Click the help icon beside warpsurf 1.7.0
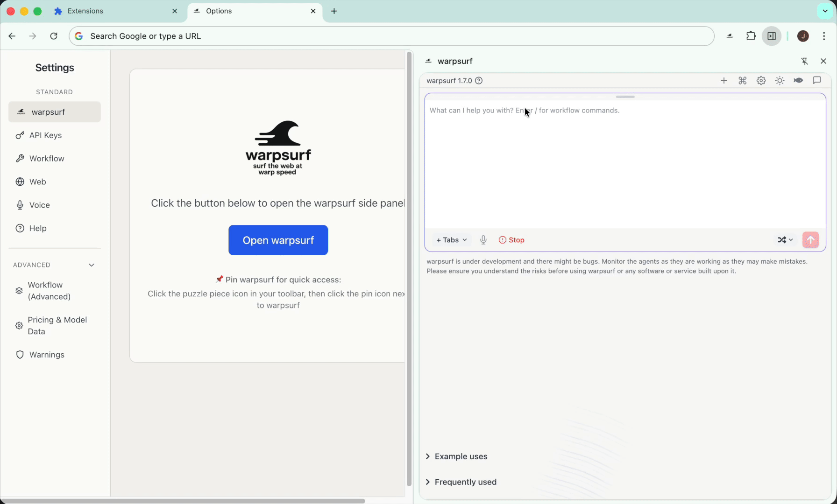The width and height of the screenshot is (837, 504). pyautogui.click(x=478, y=80)
